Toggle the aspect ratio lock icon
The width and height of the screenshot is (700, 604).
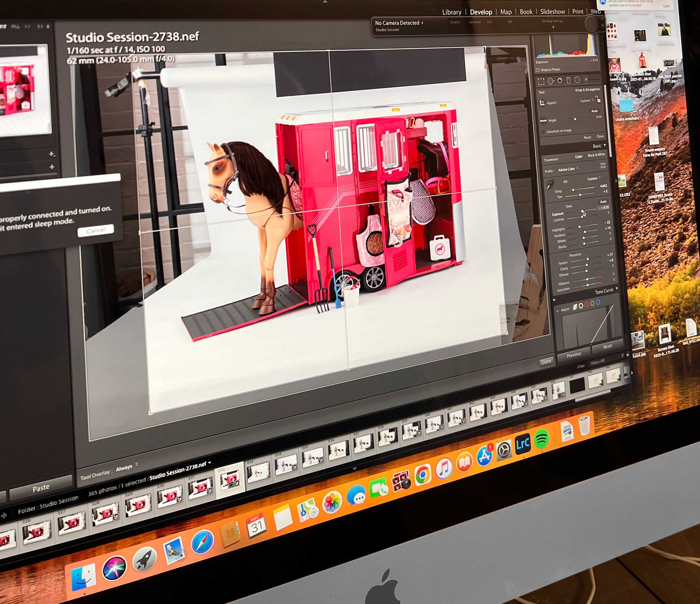tap(598, 99)
